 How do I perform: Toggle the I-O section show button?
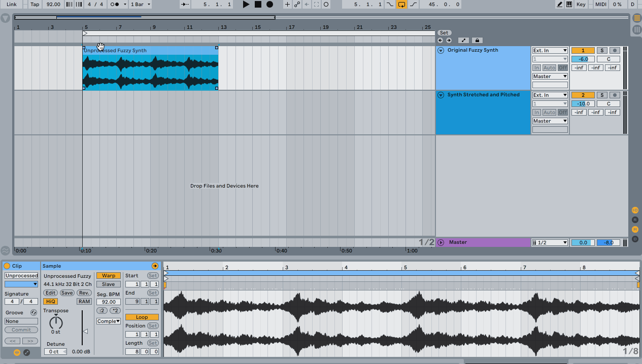[x=635, y=210]
